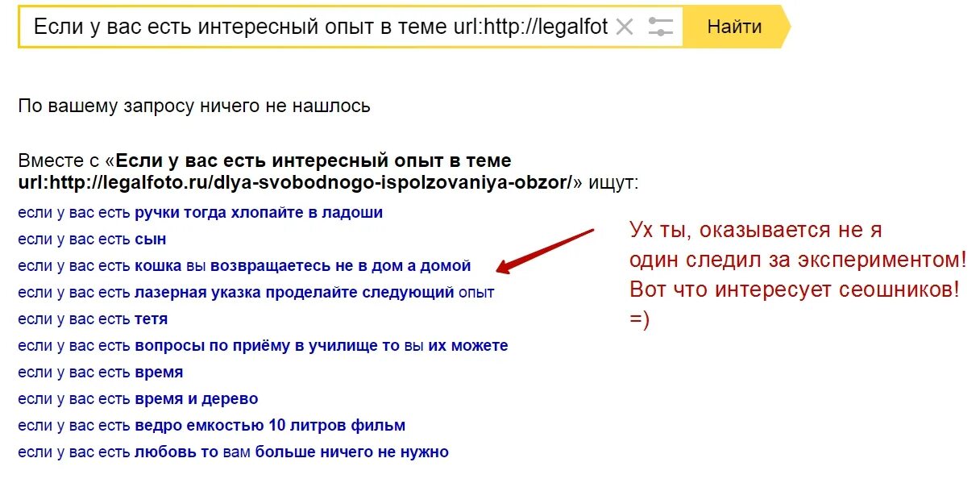Open suggestion лазерная указка проделайте следующий опыт
980x479 pixels.
tap(256, 293)
